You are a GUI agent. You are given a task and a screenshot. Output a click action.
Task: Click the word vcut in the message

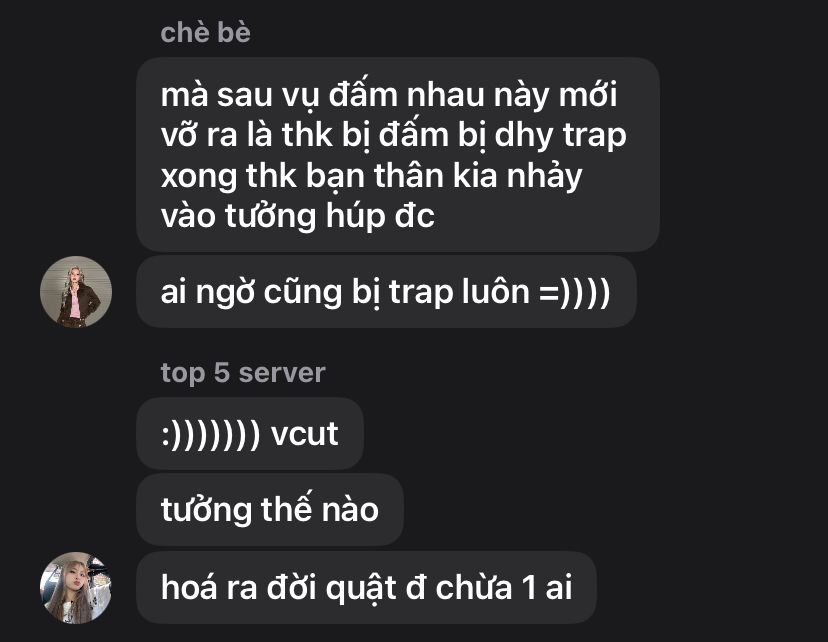(x=305, y=434)
